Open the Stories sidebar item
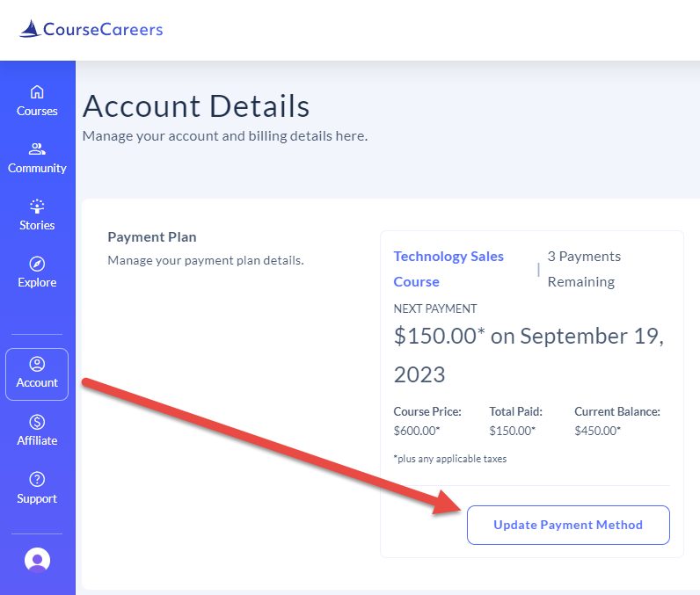The height and width of the screenshot is (595, 700). [x=37, y=214]
